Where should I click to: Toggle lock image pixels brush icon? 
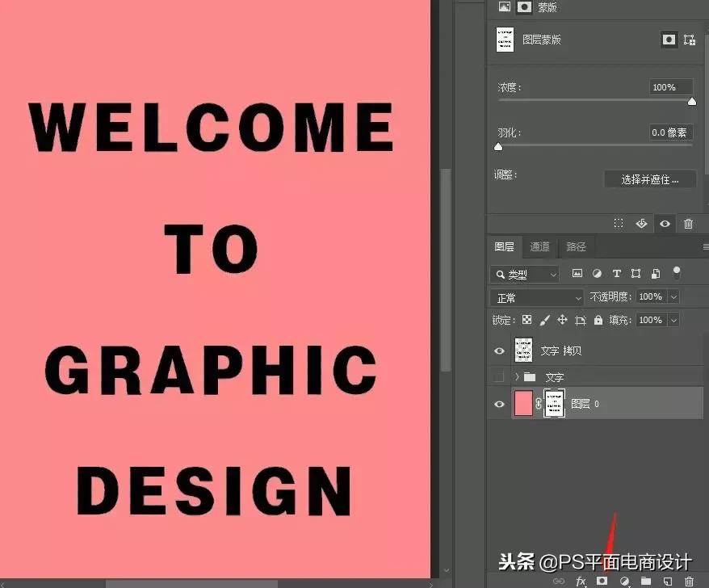[x=545, y=320]
